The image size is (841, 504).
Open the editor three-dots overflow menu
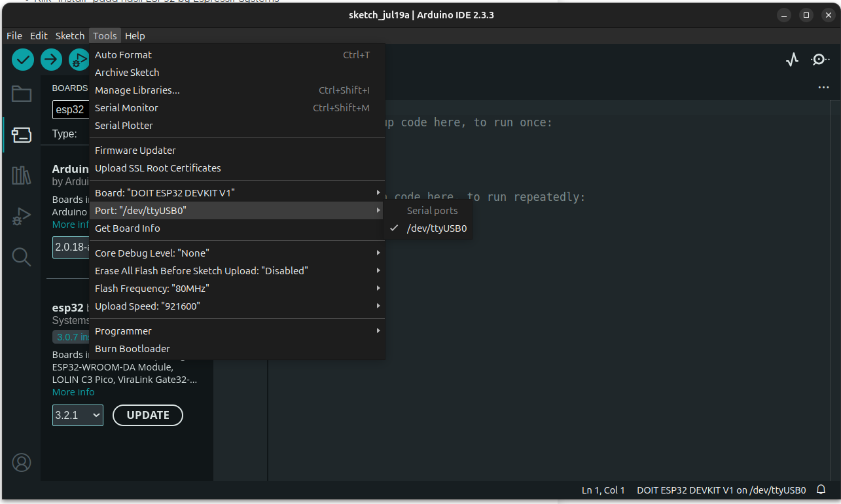click(x=823, y=87)
